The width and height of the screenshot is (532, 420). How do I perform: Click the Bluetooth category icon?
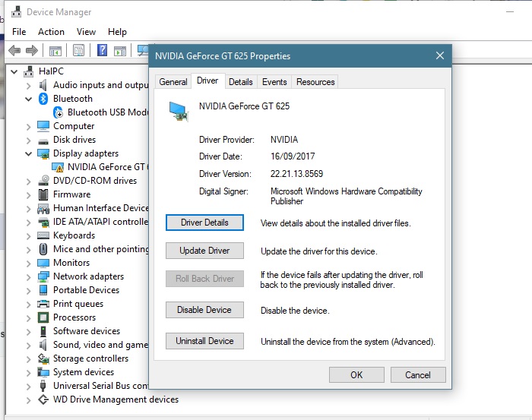click(x=43, y=99)
